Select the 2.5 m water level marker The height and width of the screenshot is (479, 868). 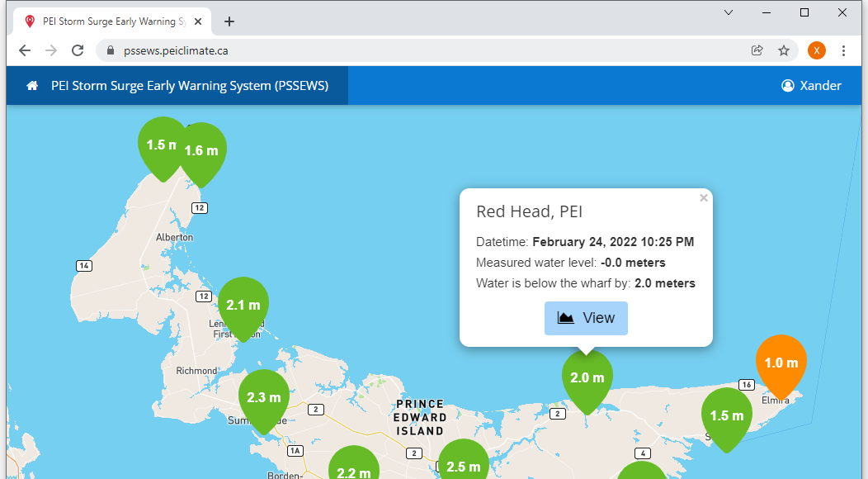[x=463, y=464]
